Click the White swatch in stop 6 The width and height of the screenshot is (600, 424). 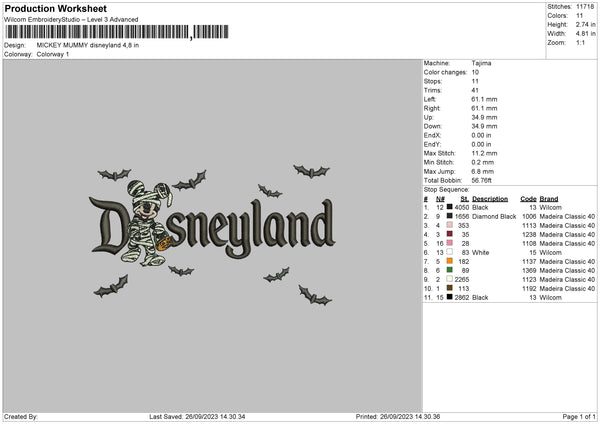450,252
